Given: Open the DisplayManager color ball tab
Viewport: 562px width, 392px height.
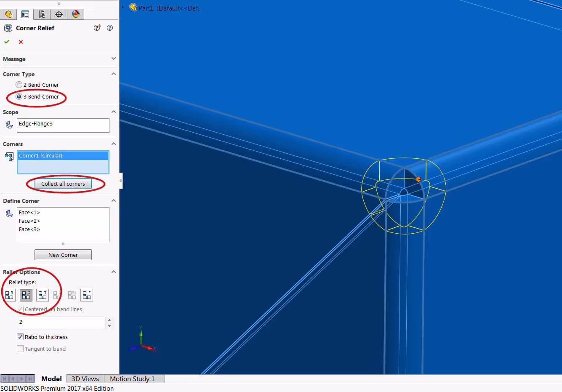Looking at the screenshot, I should (76, 14).
